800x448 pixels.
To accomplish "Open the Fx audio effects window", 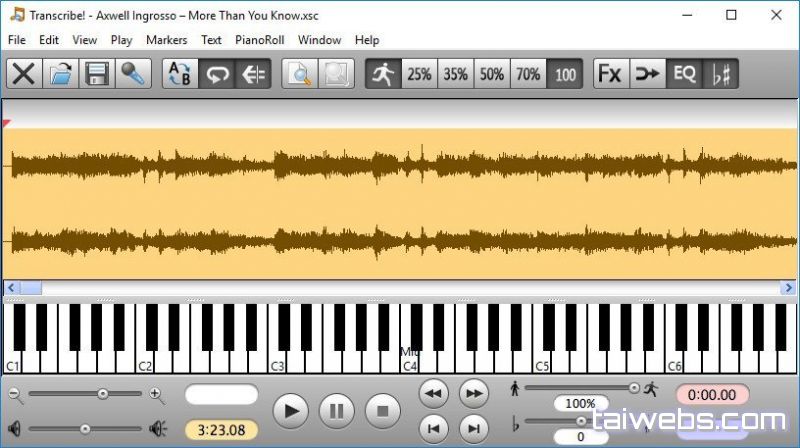I will click(609, 74).
